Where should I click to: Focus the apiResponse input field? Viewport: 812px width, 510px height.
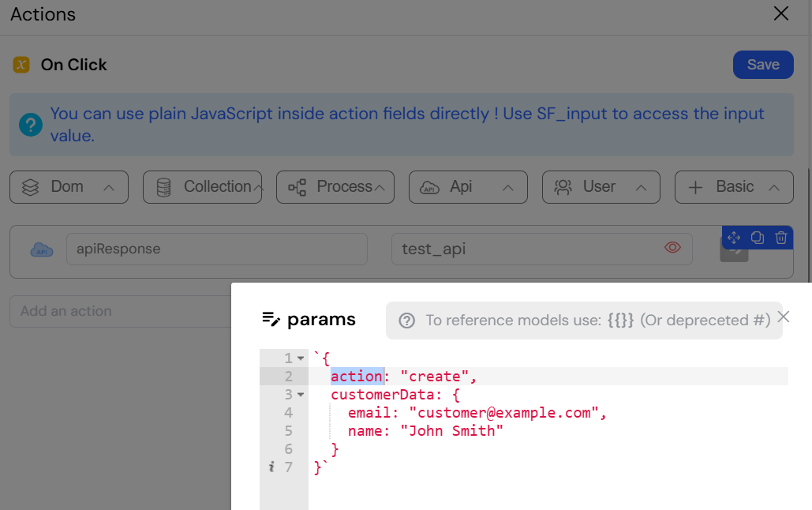click(x=217, y=249)
